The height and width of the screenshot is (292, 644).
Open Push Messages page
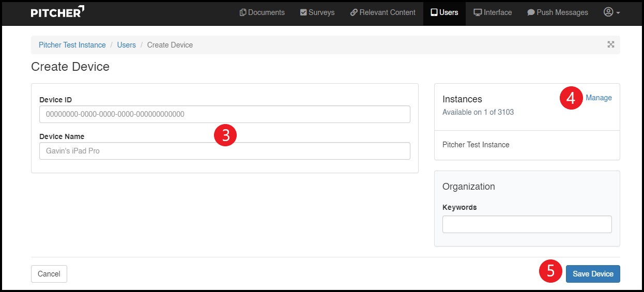(x=557, y=12)
